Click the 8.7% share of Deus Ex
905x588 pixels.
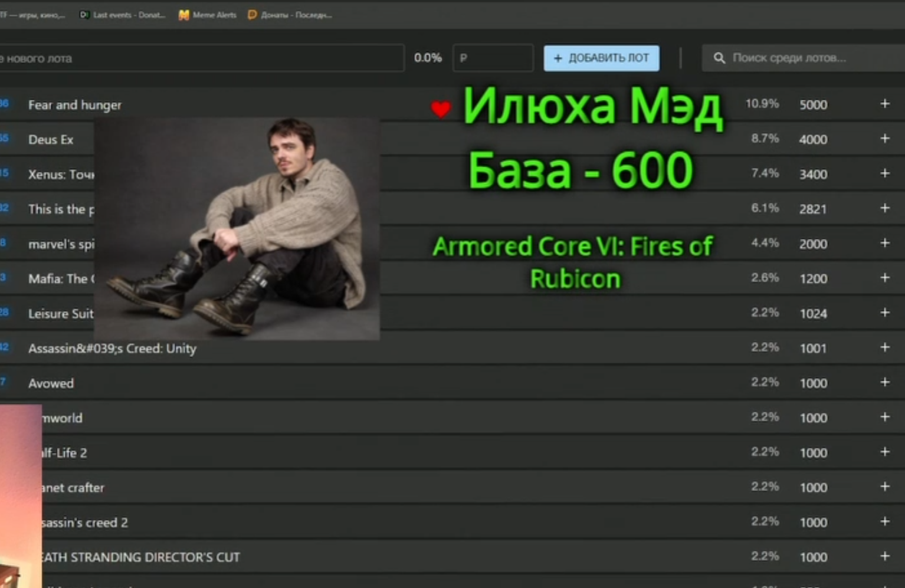pyautogui.click(x=765, y=139)
